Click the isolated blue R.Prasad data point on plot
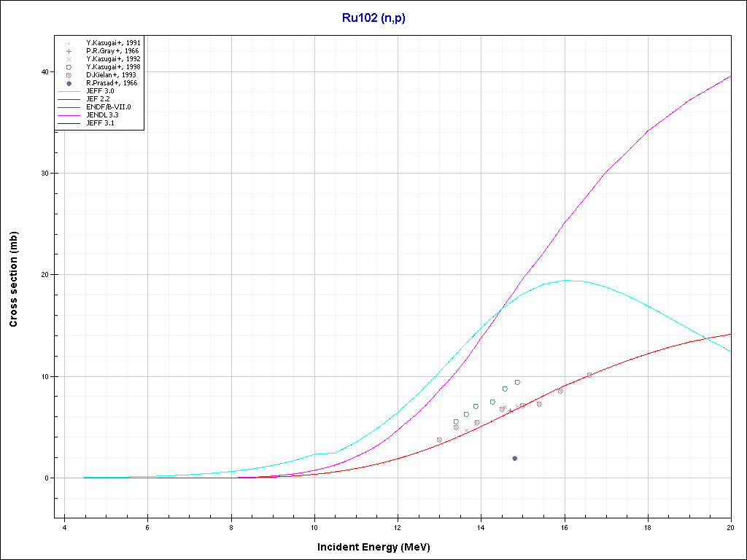Viewport: 747px width, 560px height. click(514, 459)
